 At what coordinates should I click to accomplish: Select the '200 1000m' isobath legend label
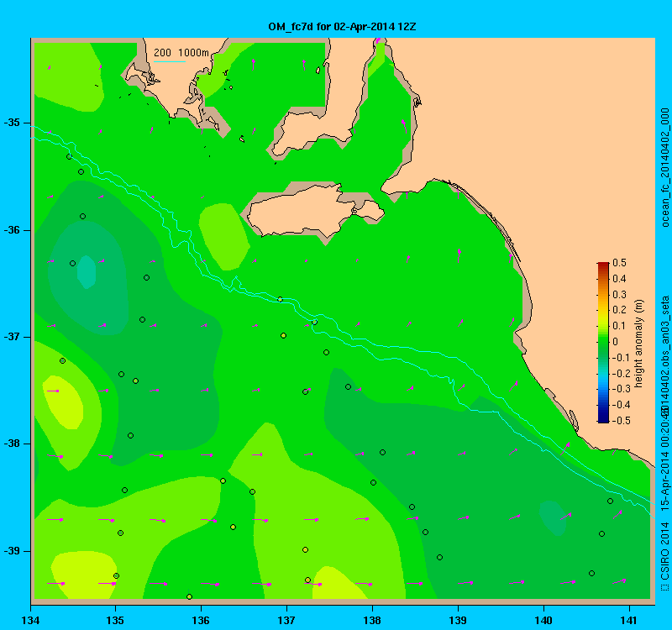pos(181,53)
